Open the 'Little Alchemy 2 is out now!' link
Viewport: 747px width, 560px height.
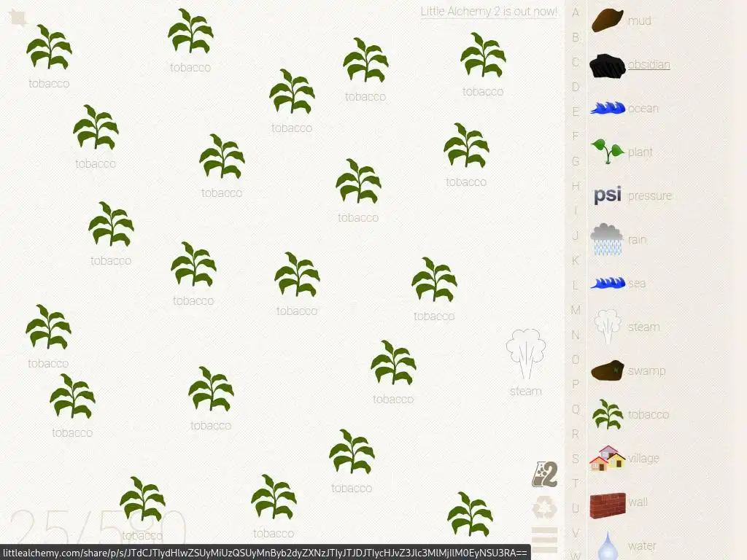coord(488,12)
